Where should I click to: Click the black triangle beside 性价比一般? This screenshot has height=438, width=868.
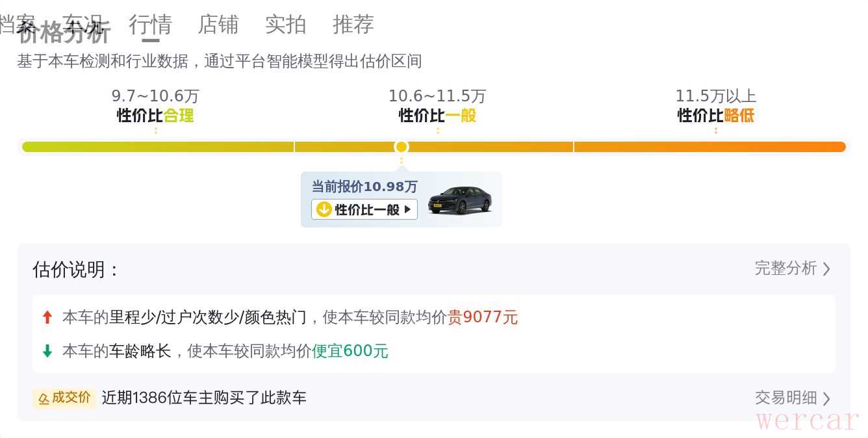pos(407,209)
